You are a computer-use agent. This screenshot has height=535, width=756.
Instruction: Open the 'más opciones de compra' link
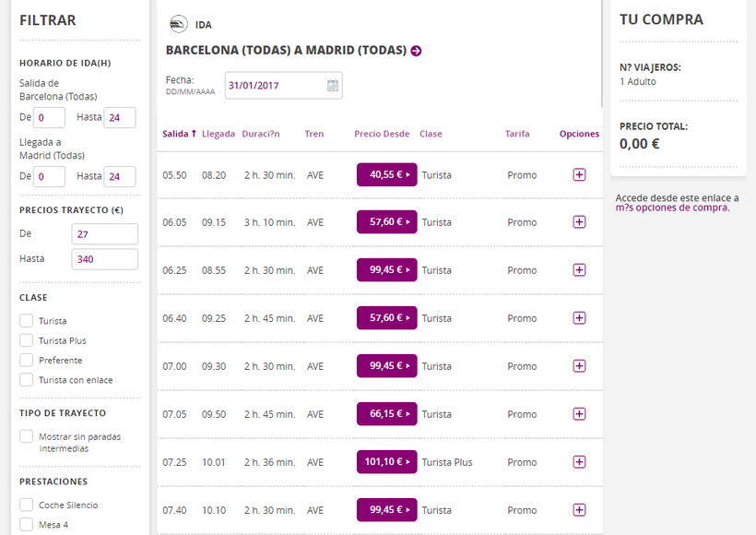[672, 208]
